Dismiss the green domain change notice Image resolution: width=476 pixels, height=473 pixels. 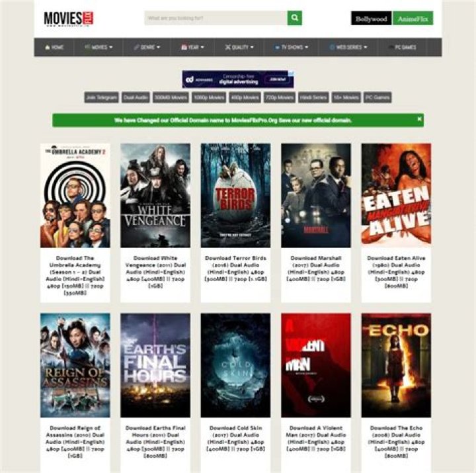(419, 119)
